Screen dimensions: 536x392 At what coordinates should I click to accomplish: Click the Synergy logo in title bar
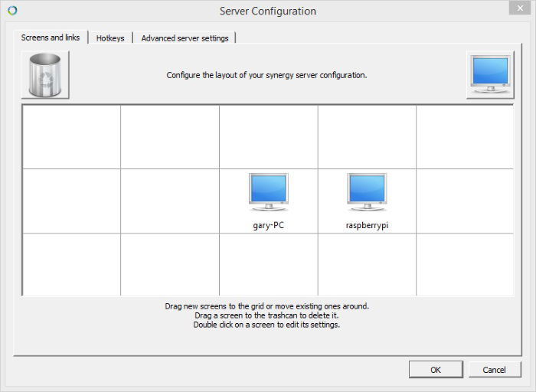pyautogui.click(x=12, y=11)
